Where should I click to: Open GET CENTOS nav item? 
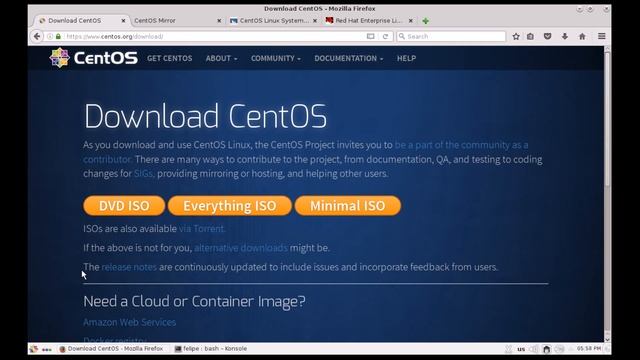coord(169,58)
